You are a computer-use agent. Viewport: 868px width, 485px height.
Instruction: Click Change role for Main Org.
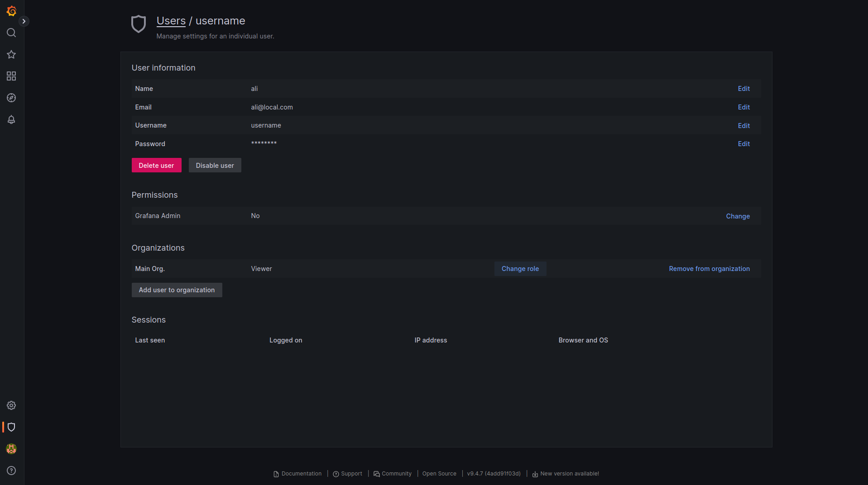pos(520,269)
